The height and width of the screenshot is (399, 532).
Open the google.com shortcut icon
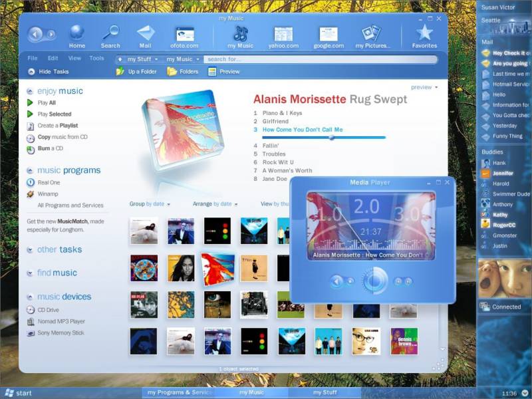point(329,35)
